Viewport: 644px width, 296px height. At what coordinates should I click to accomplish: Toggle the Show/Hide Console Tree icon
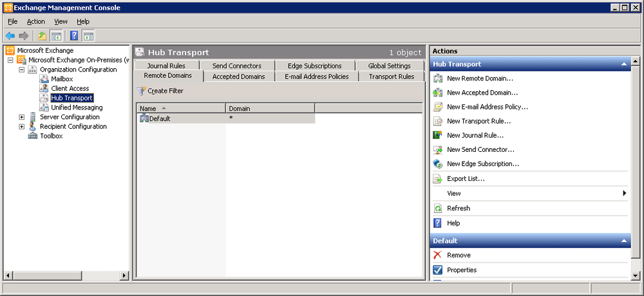click(55, 36)
